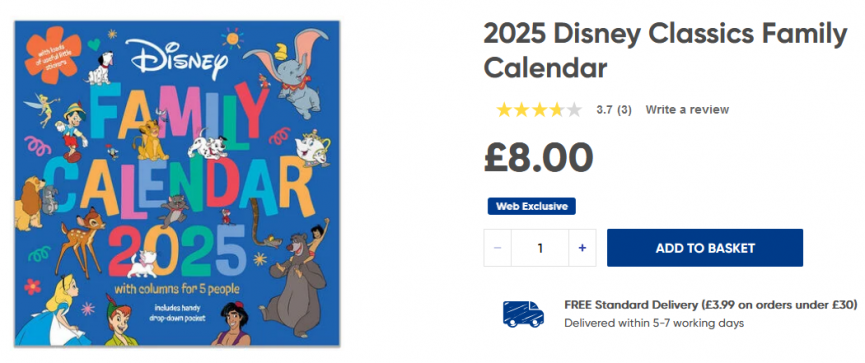The width and height of the screenshot is (865, 363).
Task: Click the delivery truck icon
Action: (x=523, y=314)
